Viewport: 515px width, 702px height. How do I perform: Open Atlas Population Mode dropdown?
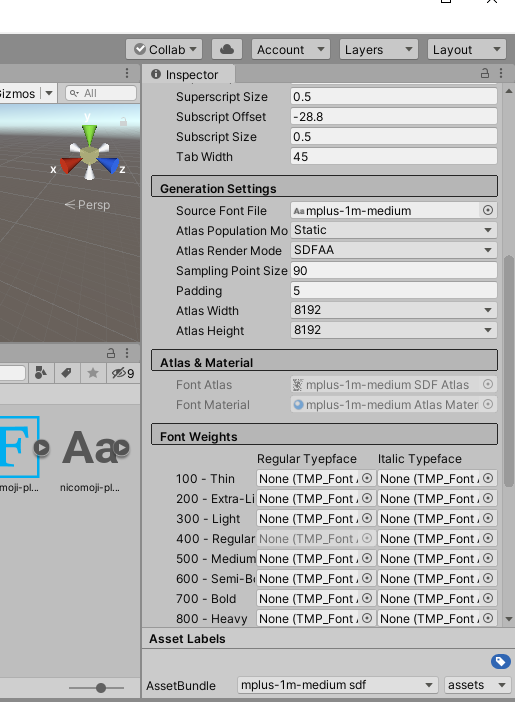point(394,230)
